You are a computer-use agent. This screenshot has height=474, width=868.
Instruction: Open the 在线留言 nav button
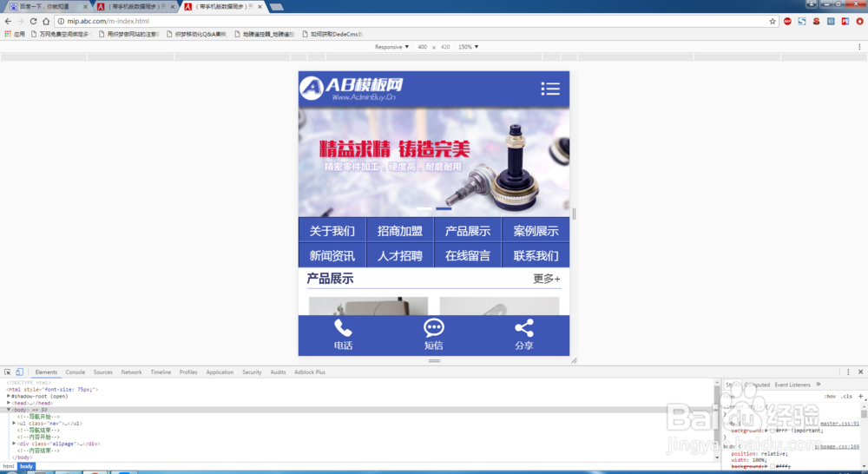coord(468,255)
